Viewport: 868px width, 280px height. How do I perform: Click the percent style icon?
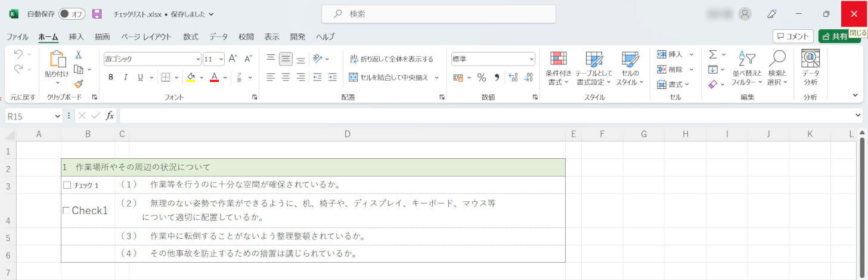click(x=481, y=78)
